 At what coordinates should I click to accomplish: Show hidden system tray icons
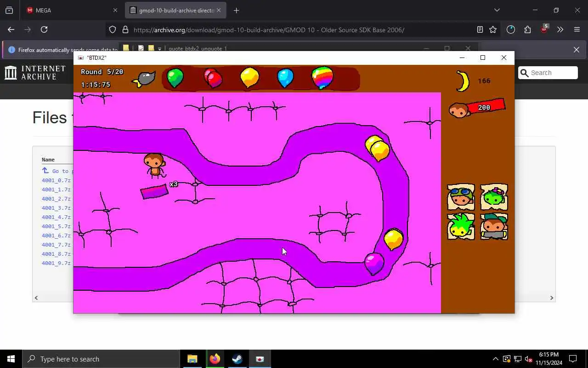(x=495, y=359)
